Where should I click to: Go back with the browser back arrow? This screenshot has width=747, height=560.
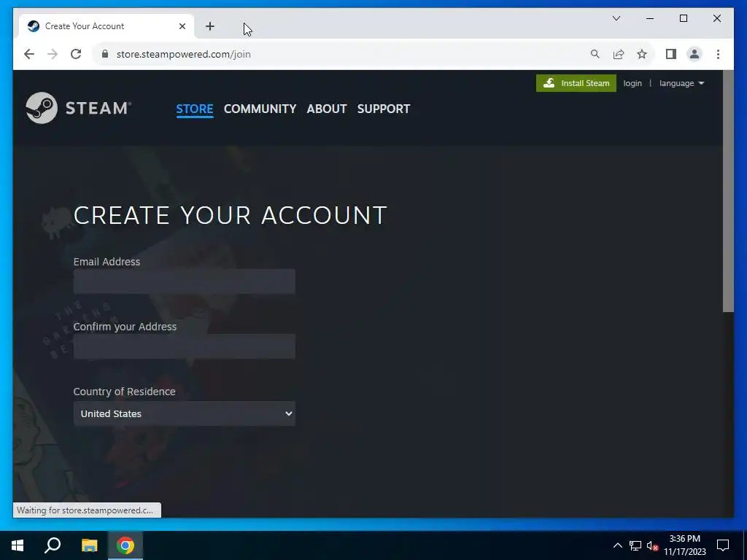(29, 54)
